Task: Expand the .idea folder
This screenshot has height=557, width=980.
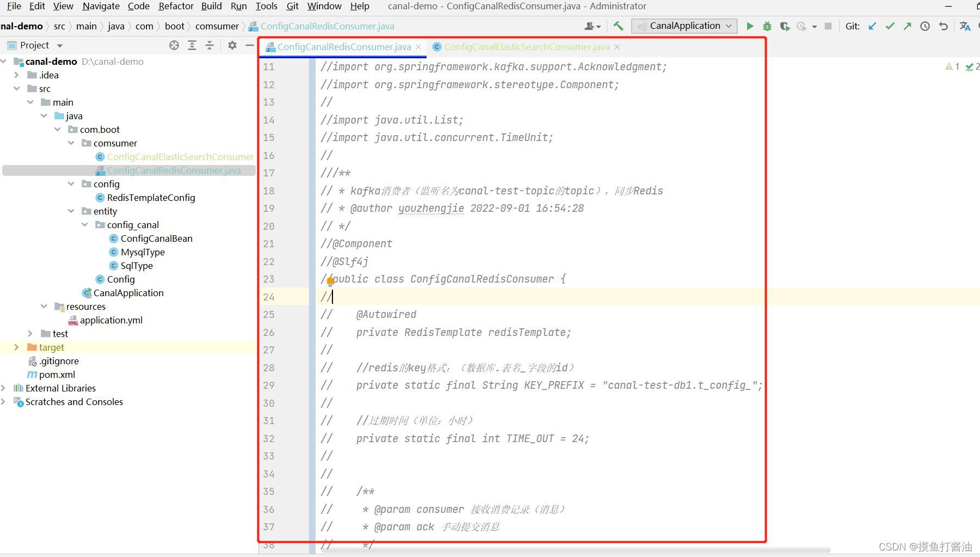Action: [17, 75]
